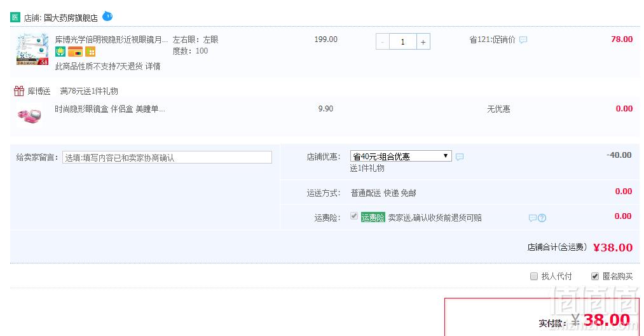
Task: Enable the 找人代付 checkbox
Action: coord(534,276)
